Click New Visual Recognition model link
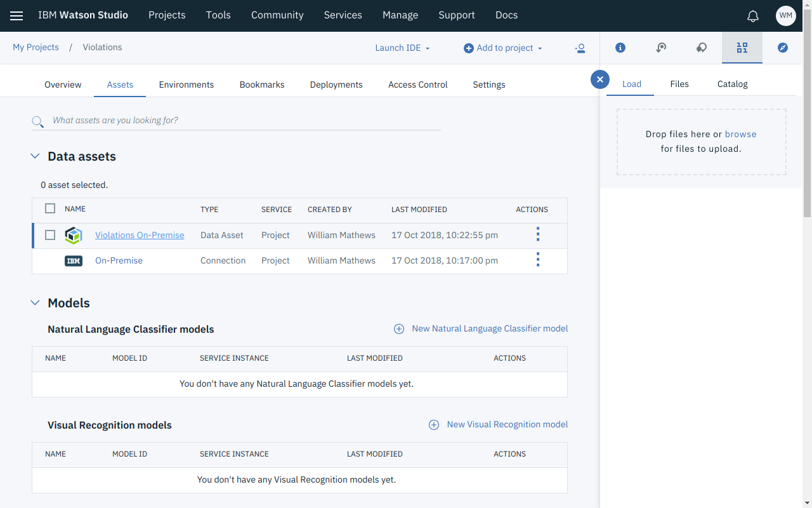The width and height of the screenshot is (812, 508). pyautogui.click(x=507, y=424)
